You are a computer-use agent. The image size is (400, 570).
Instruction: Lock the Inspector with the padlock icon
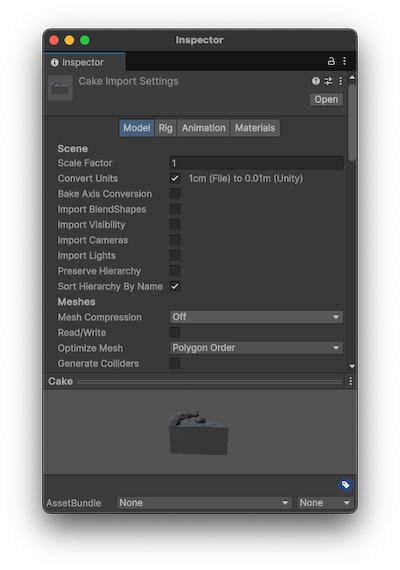331,61
